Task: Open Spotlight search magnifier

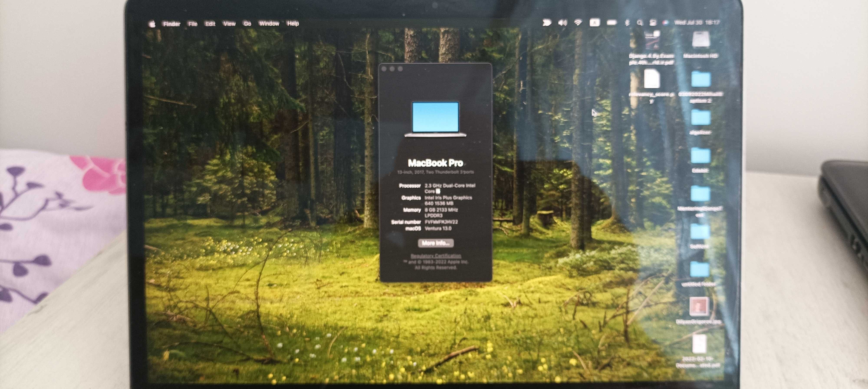Action: click(639, 23)
